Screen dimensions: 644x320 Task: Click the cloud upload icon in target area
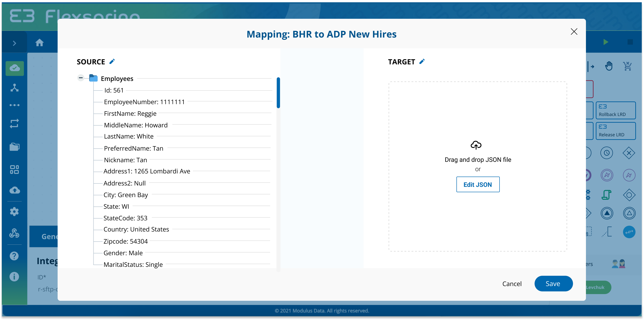coord(476,145)
